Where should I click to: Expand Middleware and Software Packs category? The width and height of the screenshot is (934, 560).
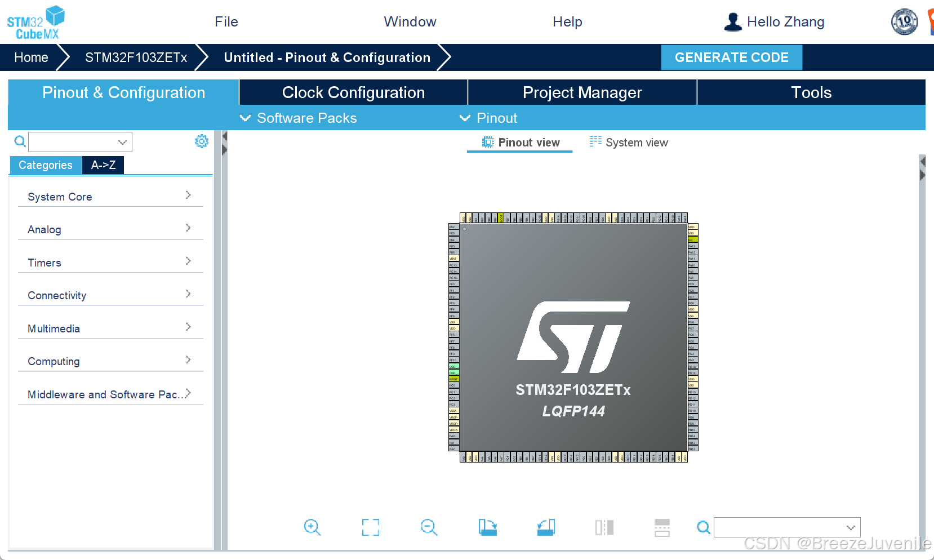coord(110,394)
